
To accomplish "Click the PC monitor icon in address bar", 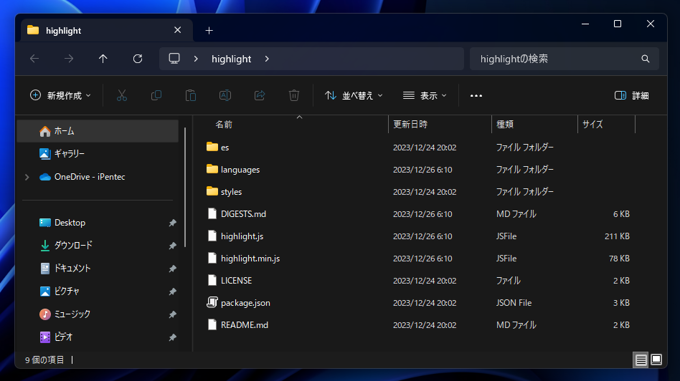I will tap(174, 59).
